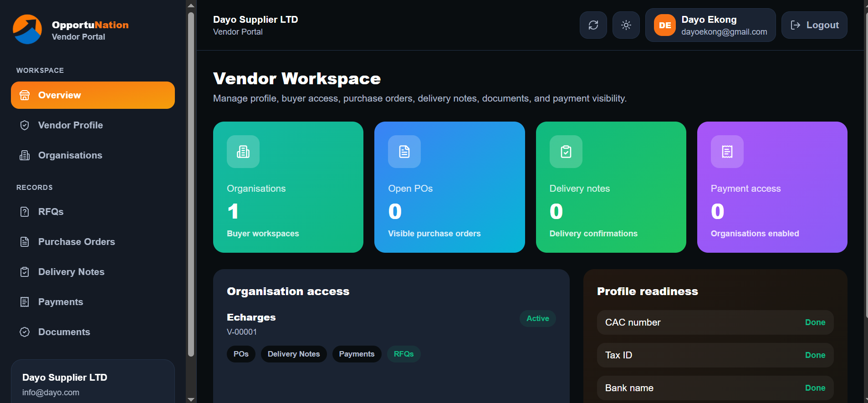Screen dimensions: 868x403
Task: Click the dayoekong@gmail.com email in header
Action: [724, 32]
